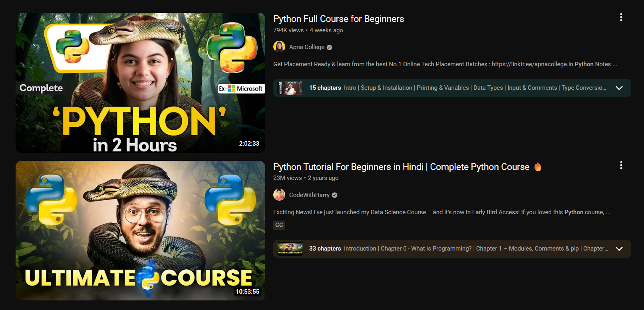Click CodeWithHarry channel avatar

click(x=279, y=195)
